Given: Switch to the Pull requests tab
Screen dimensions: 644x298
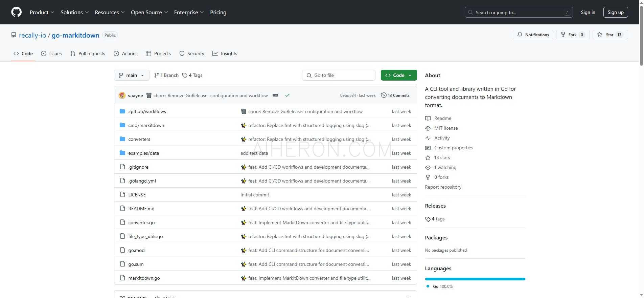Looking at the screenshot, I should 88,54.
